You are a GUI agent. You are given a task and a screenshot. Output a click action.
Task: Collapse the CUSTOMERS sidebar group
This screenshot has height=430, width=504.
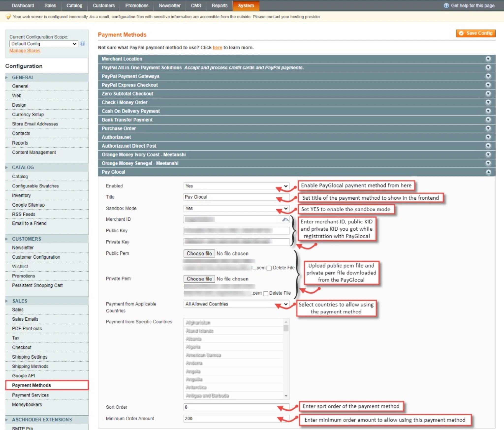coord(47,239)
